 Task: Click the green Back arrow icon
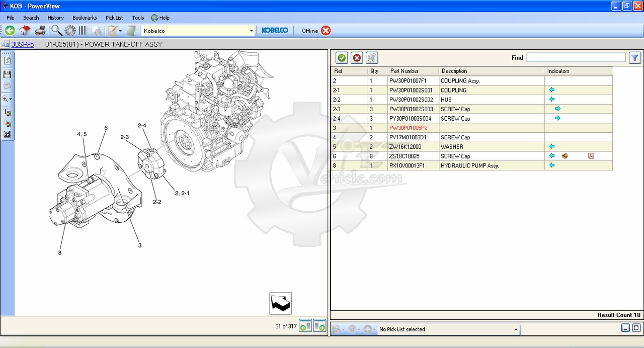[x=10, y=31]
